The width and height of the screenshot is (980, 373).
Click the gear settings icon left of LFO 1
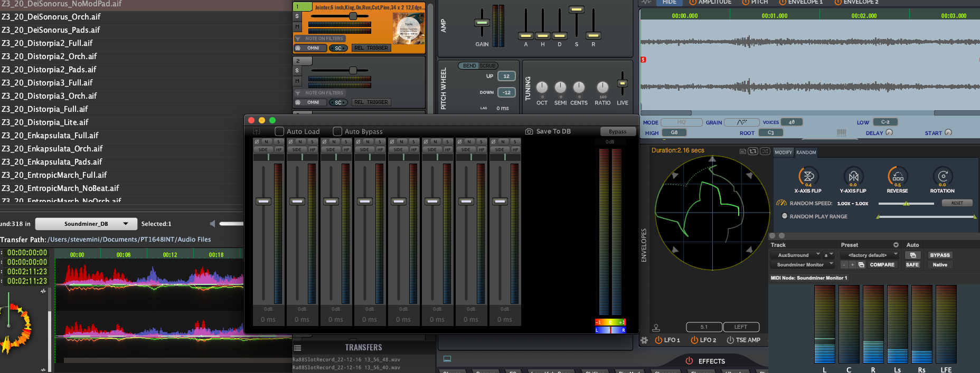(644, 341)
